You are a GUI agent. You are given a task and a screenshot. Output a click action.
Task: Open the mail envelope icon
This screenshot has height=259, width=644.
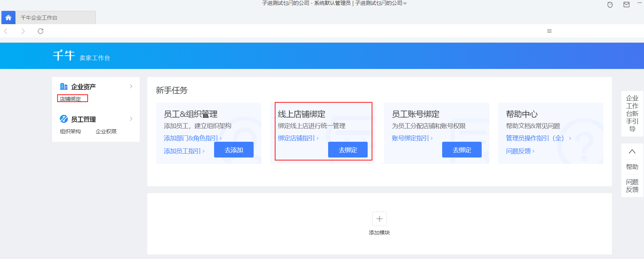pyautogui.click(x=627, y=5)
